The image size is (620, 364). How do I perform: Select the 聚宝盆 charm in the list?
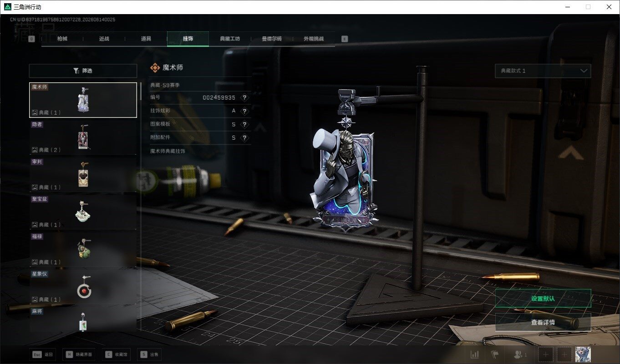coord(83,212)
